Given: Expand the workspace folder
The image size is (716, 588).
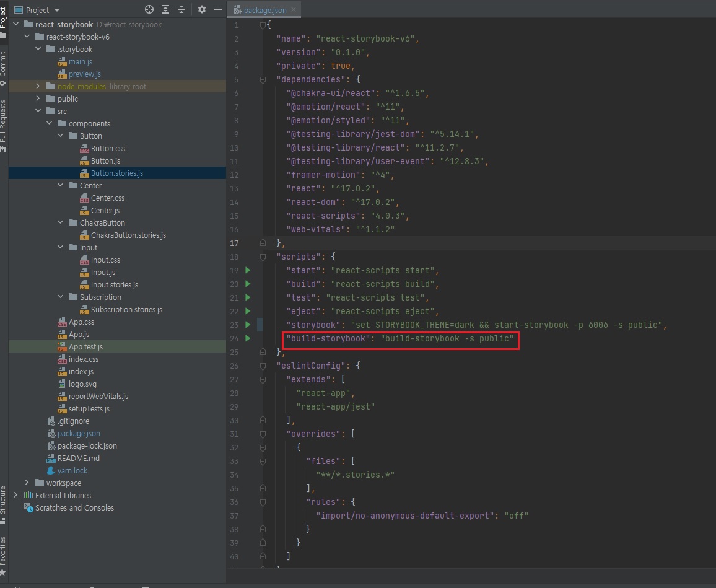Looking at the screenshot, I should (x=27, y=483).
